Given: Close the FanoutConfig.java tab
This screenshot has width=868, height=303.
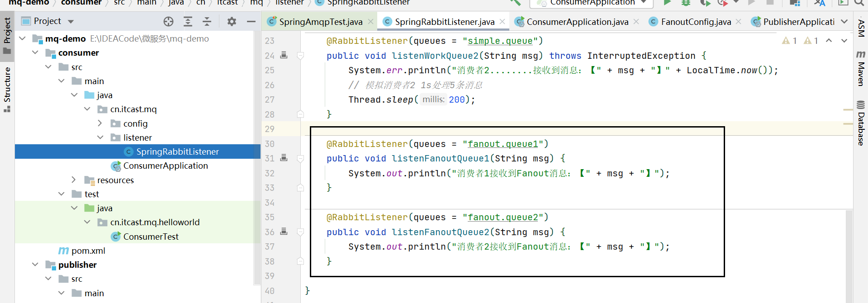Looking at the screenshot, I should (x=738, y=22).
